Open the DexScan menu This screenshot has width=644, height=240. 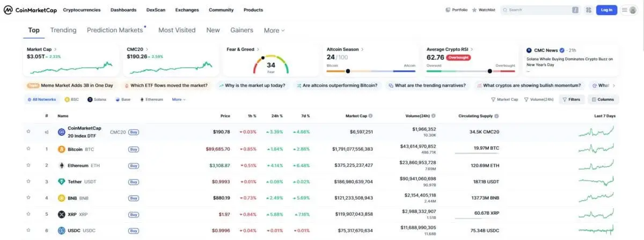pos(156,10)
